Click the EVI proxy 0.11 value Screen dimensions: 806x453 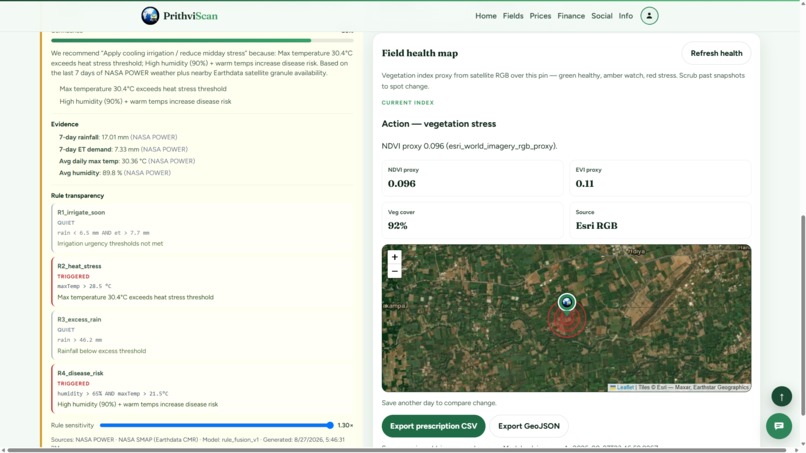point(584,184)
